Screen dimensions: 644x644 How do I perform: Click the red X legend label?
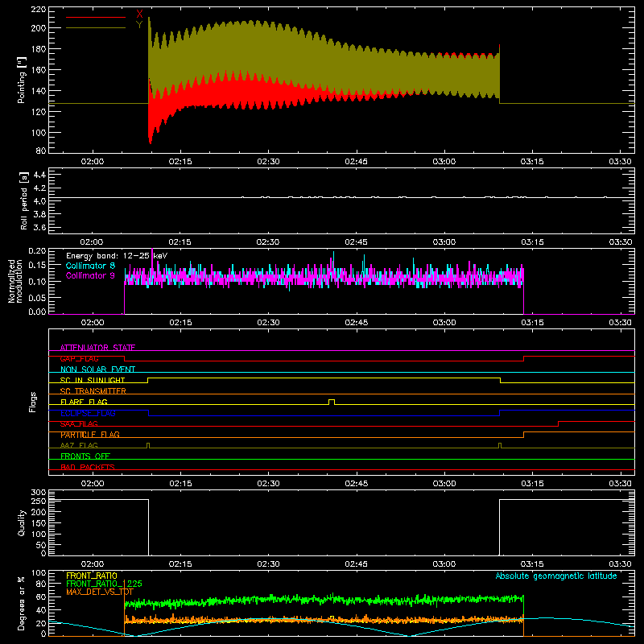(x=139, y=14)
